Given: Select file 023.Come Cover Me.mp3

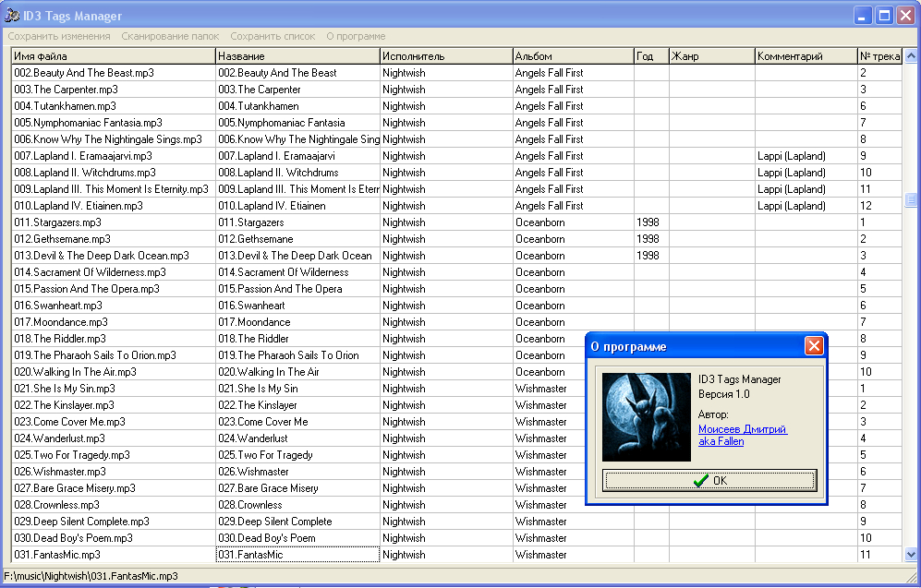Looking at the screenshot, I should (x=114, y=422).
